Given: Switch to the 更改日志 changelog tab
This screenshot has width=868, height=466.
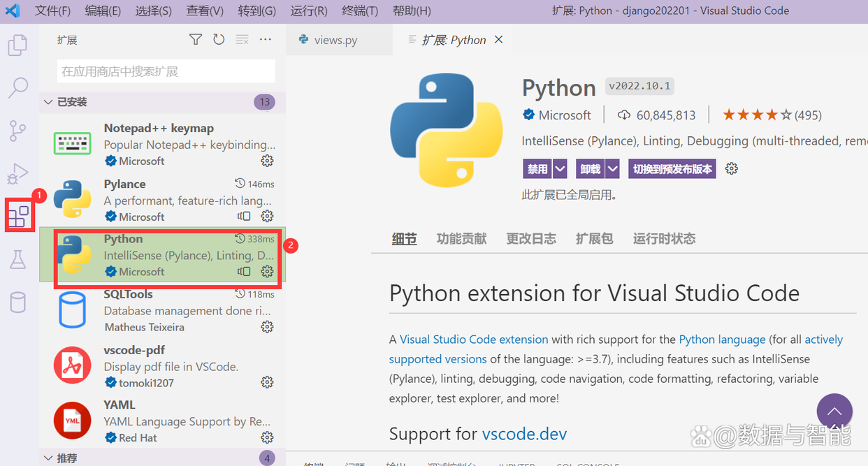Looking at the screenshot, I should pyautogui.click(x=531, y=238).
